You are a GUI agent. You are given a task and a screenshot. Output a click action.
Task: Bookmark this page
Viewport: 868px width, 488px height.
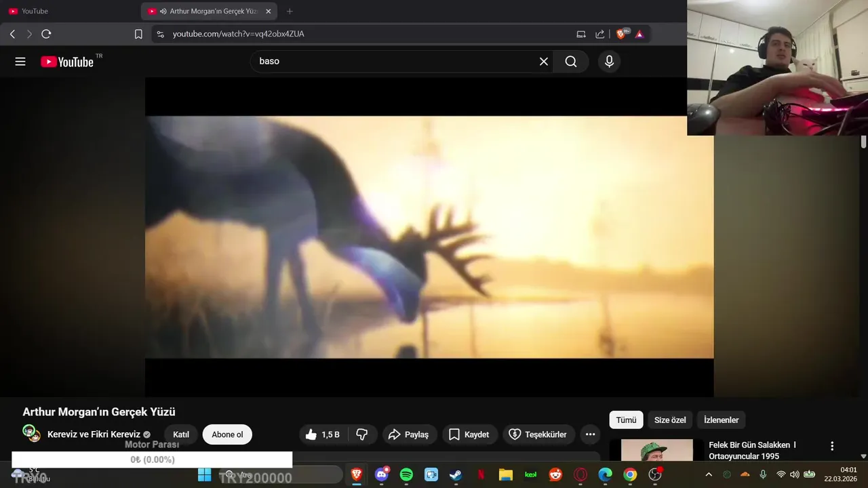(138, 34)
